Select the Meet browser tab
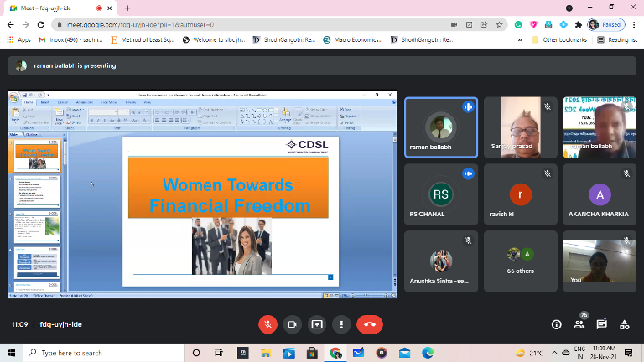This screenshot has height=362, width=644. tap(60, 8)
